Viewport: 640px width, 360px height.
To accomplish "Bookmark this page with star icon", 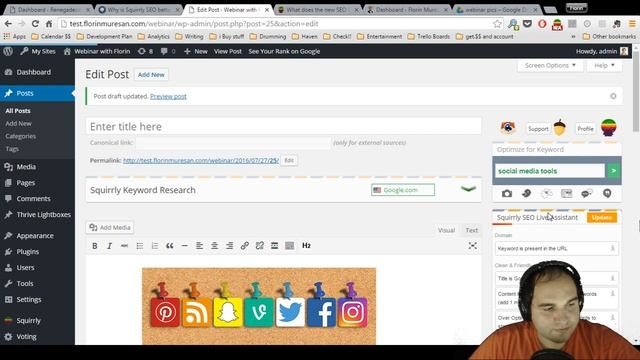I will (497, 24).
